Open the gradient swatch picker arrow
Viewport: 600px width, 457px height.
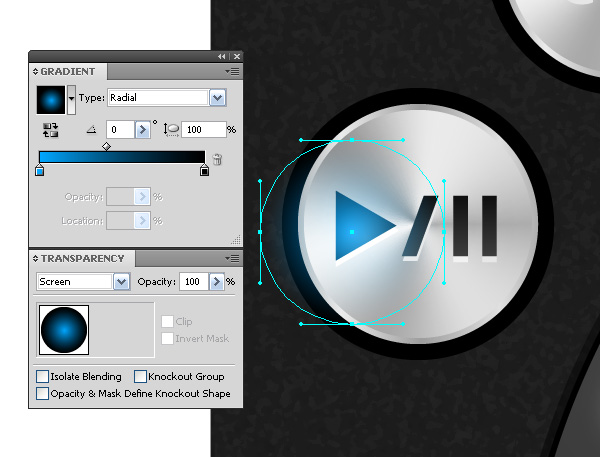pyautogui.click(x=71, y=100)
